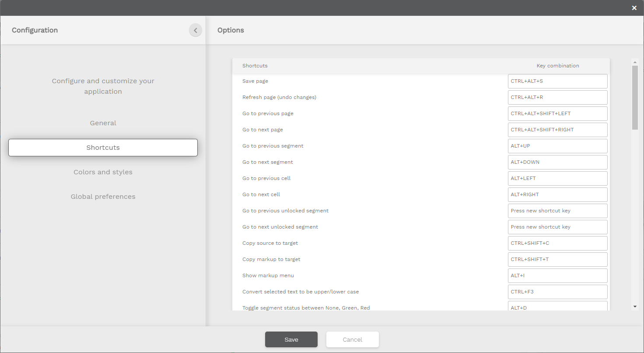
Task: Set a shortcut for Go to previous unlocked segment
Action: coord(557,211)
